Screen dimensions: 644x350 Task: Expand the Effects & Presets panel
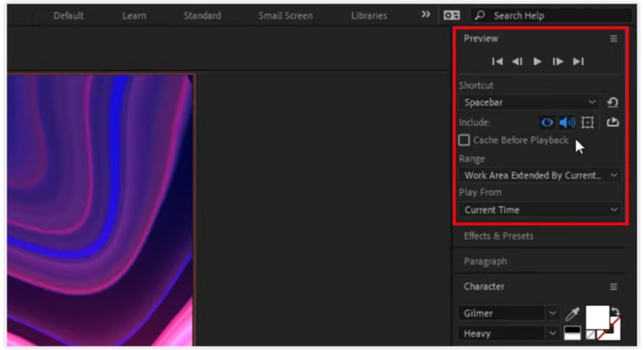click(x=498, y=236)
